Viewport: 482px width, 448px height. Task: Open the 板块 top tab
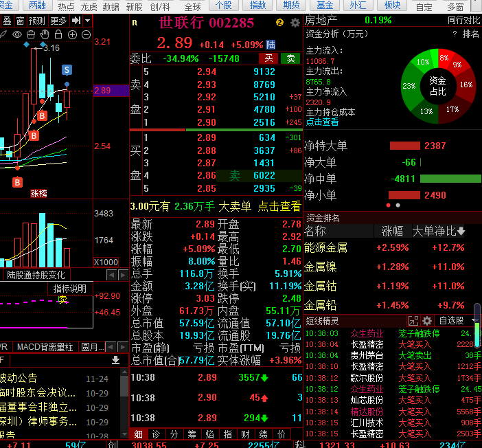[393, 5]
